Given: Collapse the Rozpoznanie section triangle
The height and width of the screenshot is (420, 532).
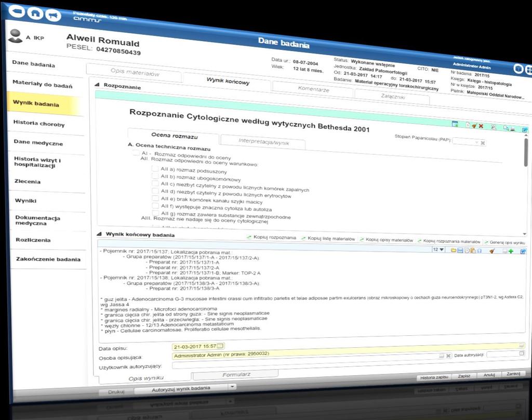Looking at the screenshot, I should point(97,85).
